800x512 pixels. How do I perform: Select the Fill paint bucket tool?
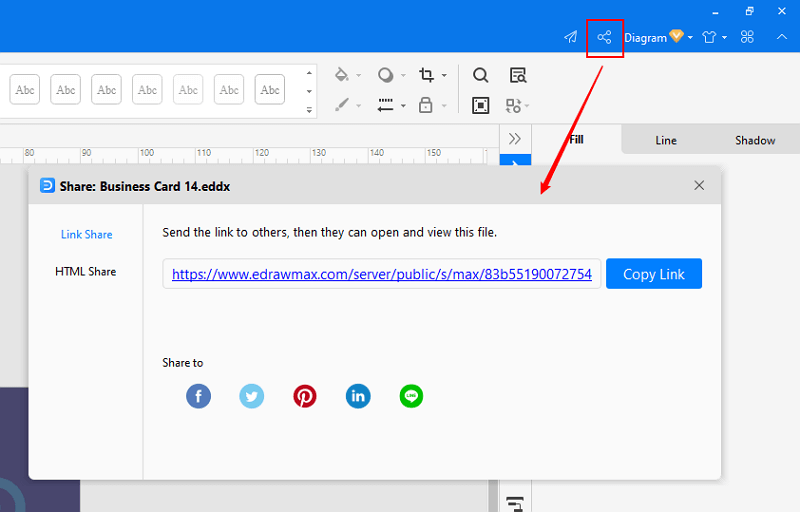point(341,75)
